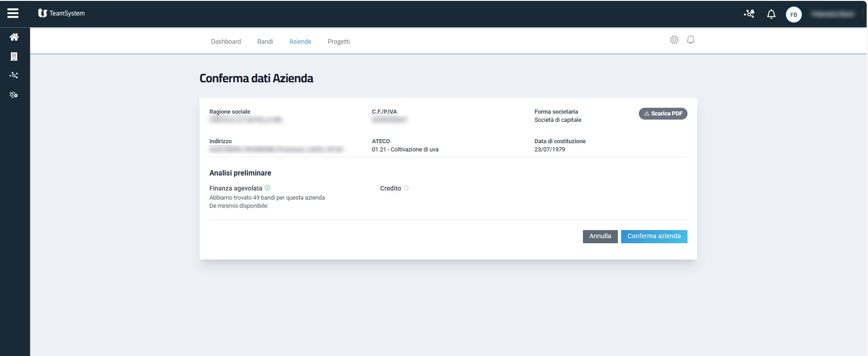
Task: Open the FB user avatar menu
Action: coord(793,15)
